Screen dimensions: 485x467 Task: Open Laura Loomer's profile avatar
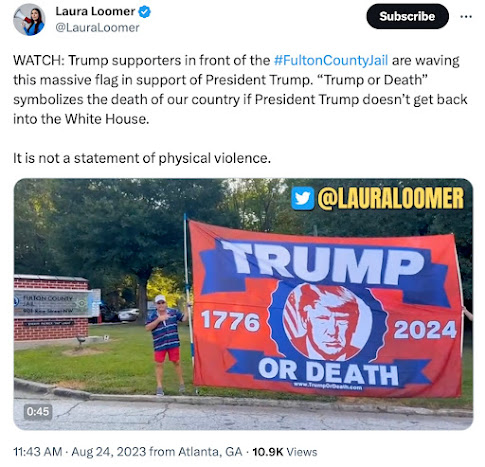(29, 19)
